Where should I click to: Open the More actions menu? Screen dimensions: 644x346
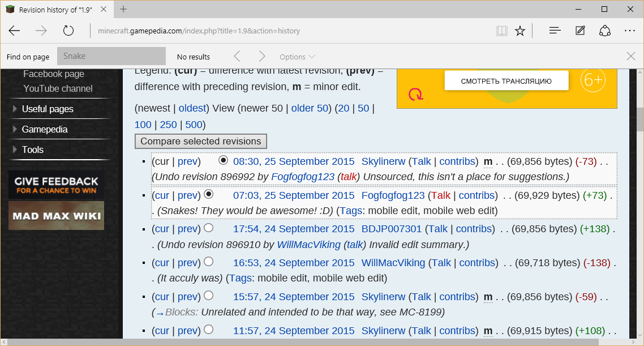(x=630, y=31)
